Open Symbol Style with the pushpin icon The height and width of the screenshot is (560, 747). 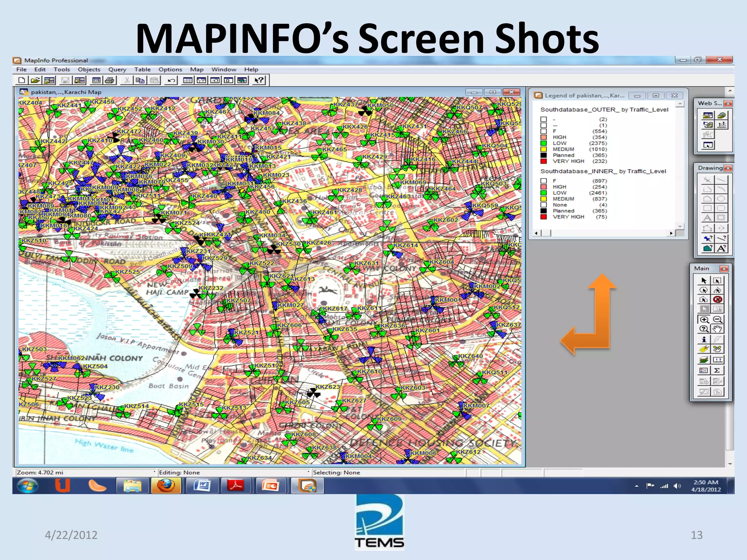(708, 238)
